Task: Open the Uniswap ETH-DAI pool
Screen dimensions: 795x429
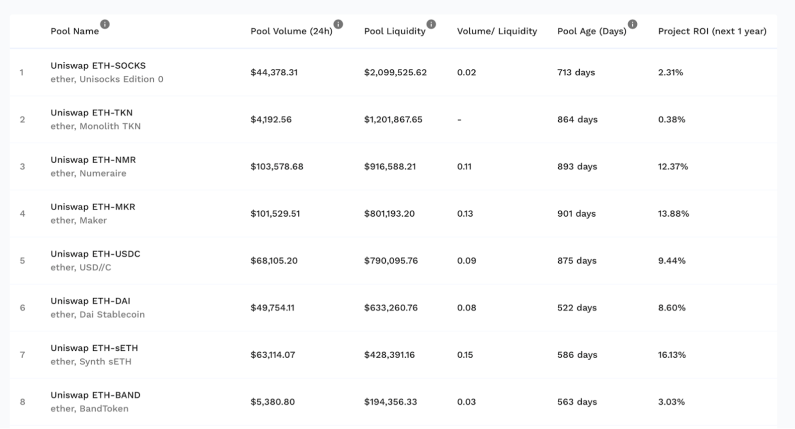Action: point(90,301)
